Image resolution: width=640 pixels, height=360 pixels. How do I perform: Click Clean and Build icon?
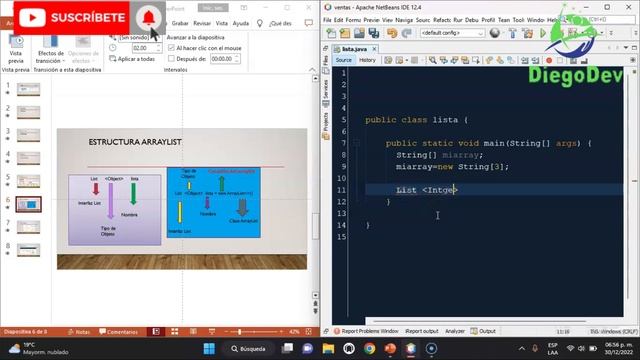click(527, 33)
